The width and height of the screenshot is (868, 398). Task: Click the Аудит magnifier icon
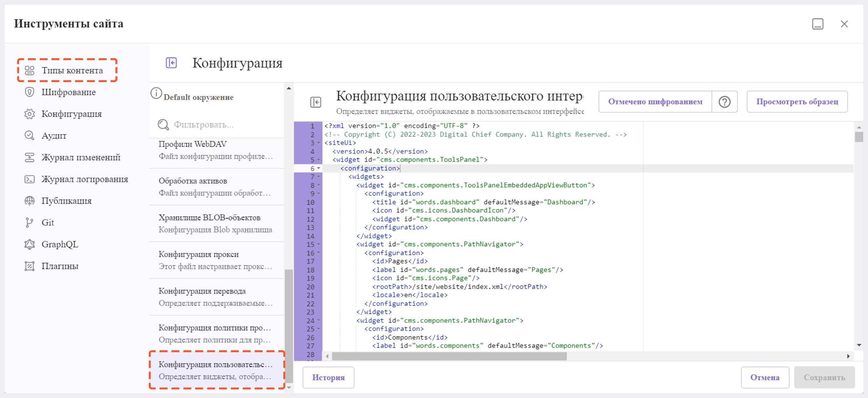point(30,136)
